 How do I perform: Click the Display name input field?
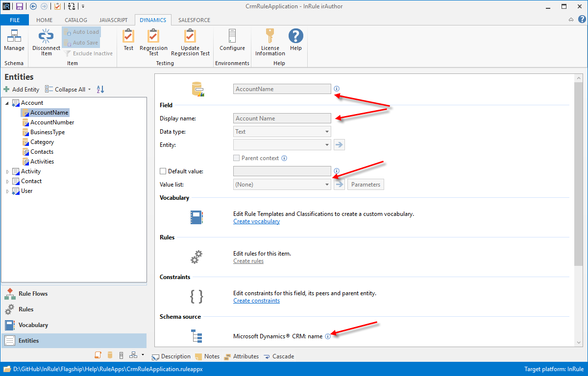(x=282, y=118)
